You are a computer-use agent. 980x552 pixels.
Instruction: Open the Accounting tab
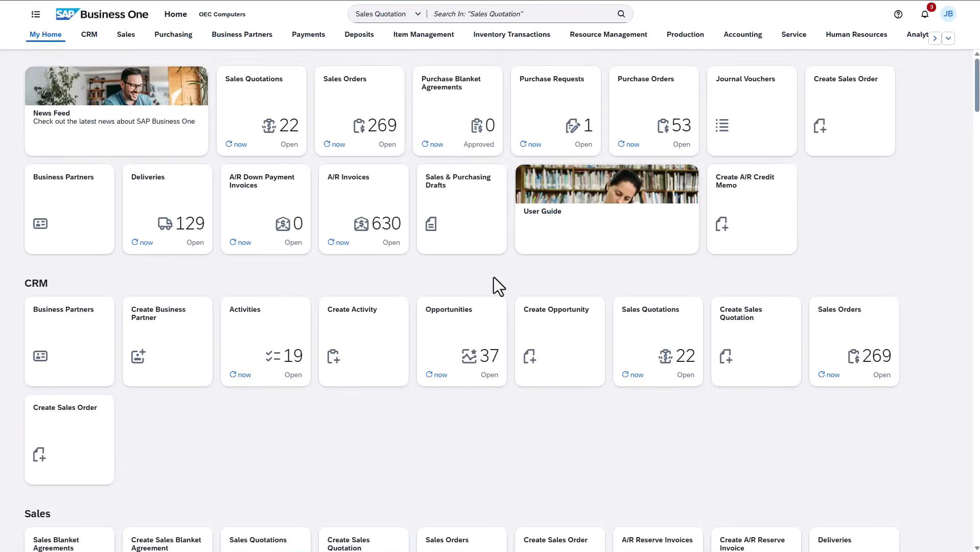(x=743, y=34)
